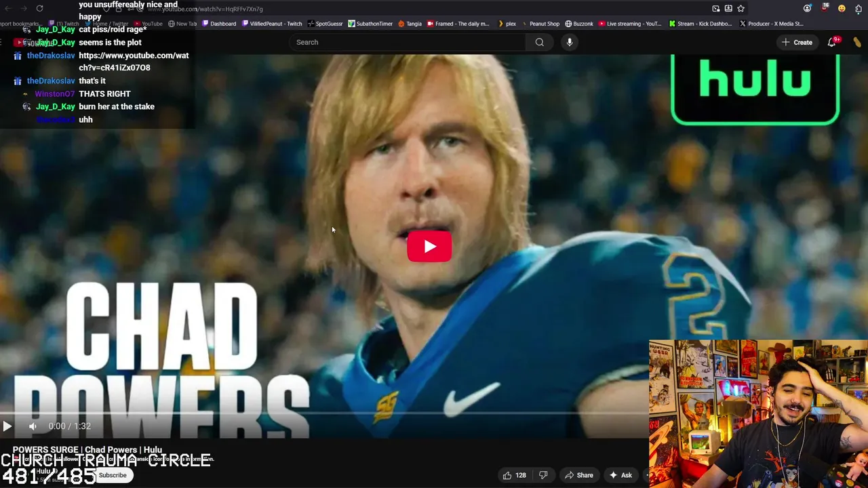The image size is (868, 488).
Task: Open the Framed - The daily m... bookmark
Action: coord(458,24)
